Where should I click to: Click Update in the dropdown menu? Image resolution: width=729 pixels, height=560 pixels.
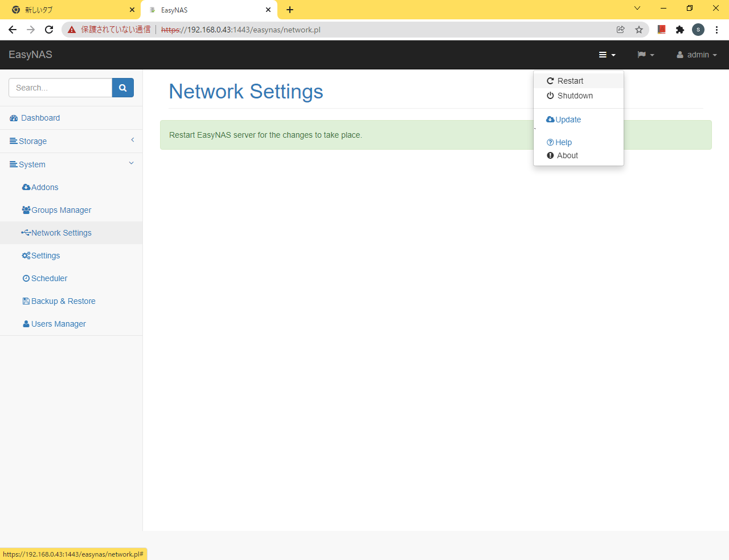pos(568,120)
